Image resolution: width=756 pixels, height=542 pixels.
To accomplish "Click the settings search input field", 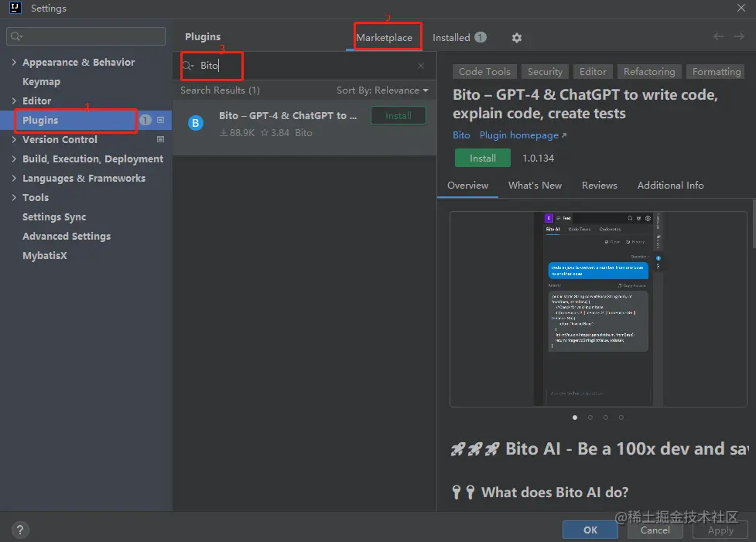I will coord(86,36).
